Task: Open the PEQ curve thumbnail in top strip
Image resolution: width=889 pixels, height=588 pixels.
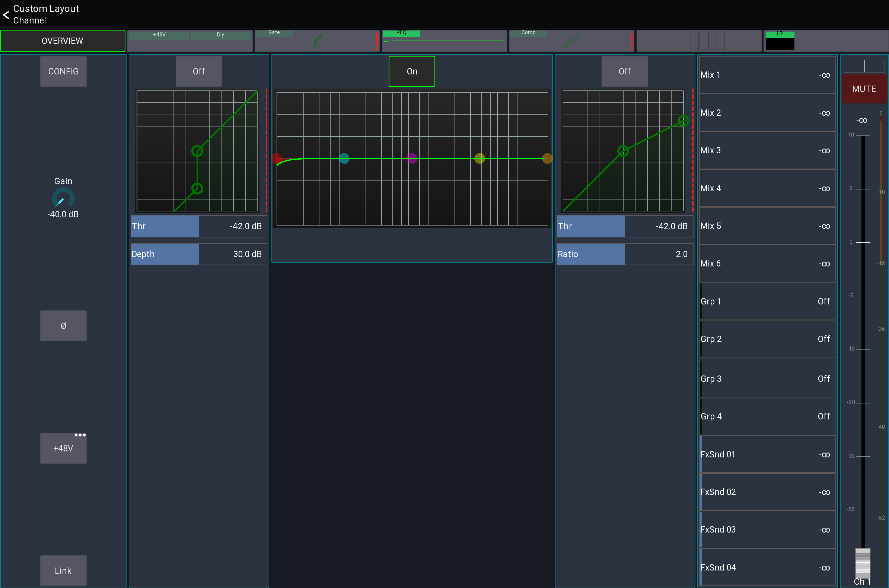Action: pyautogui.click(x=444, y=41)
